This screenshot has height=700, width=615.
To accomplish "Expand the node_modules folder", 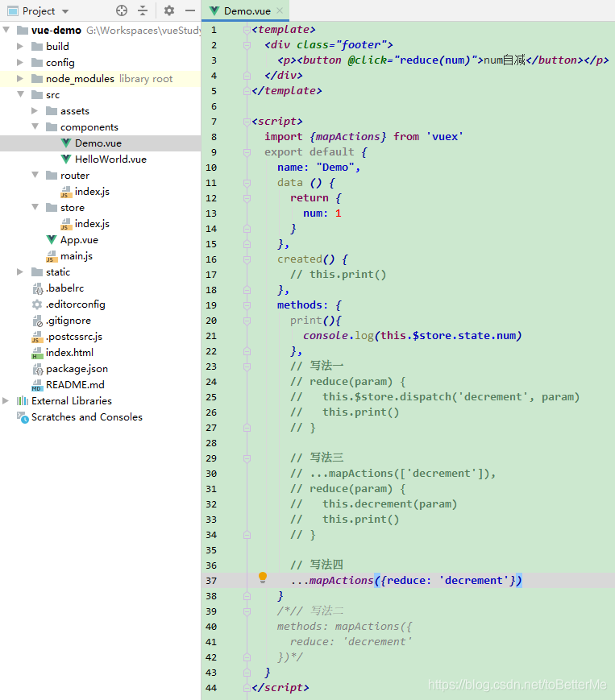I will (19, 78).
